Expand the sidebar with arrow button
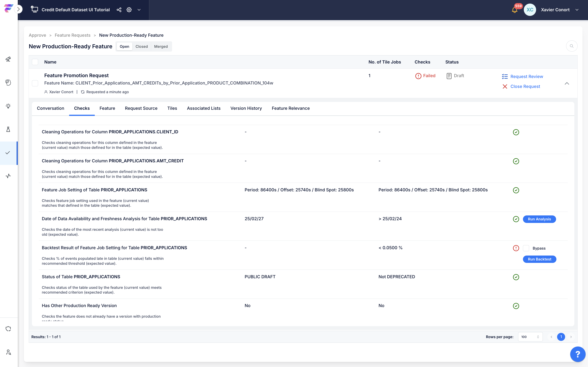588x367 pixels. pyautogui.click(x=18, y=9)
